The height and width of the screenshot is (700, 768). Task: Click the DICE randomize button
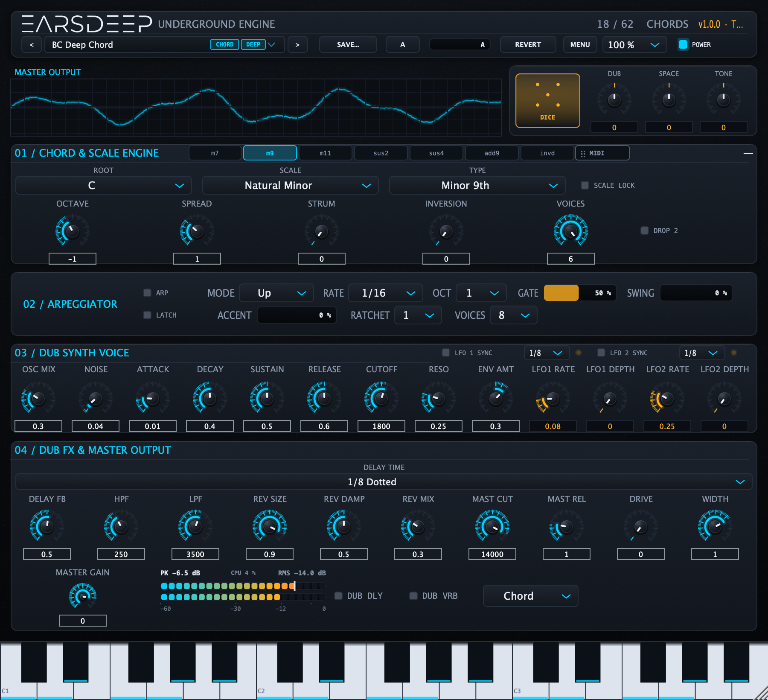click(547, 101)
